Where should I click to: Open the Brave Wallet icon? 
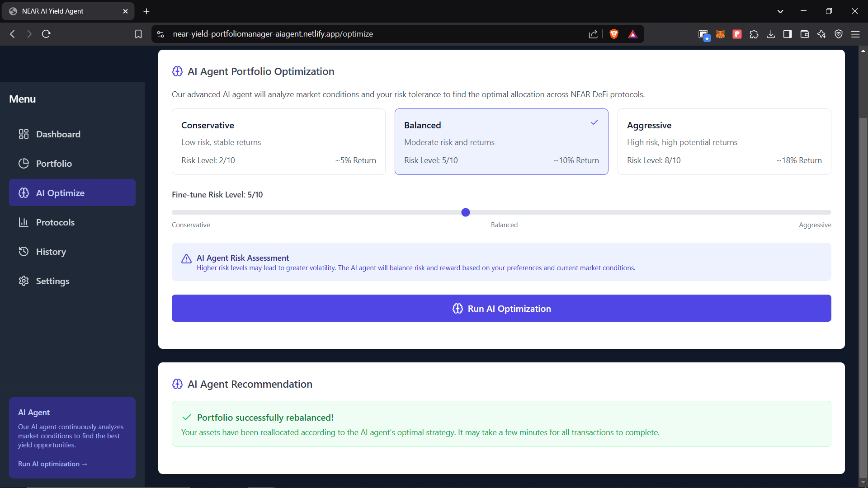tap(805, 34)
